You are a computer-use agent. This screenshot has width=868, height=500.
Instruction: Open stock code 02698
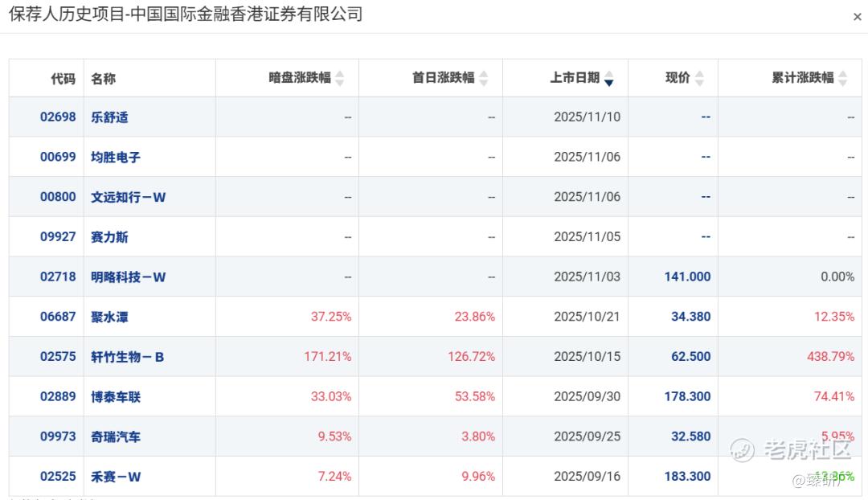(x=58, y=117)
